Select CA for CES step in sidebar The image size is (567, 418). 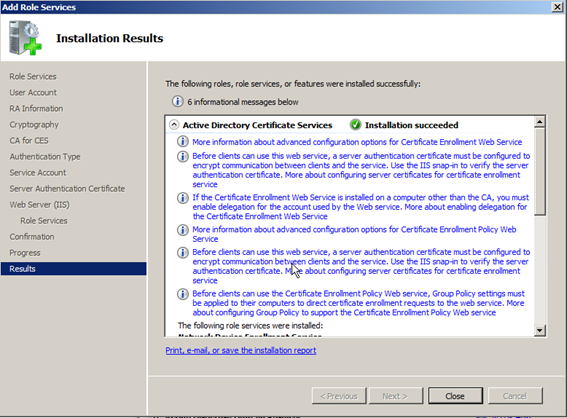[x=29, y=140]
